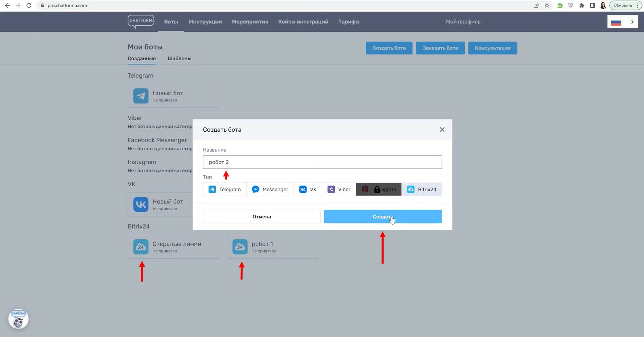This screenshot has width=644, height=337.
Task: Click the Bitrix24 icon of робот 1
Action: [x=240, y=247]
